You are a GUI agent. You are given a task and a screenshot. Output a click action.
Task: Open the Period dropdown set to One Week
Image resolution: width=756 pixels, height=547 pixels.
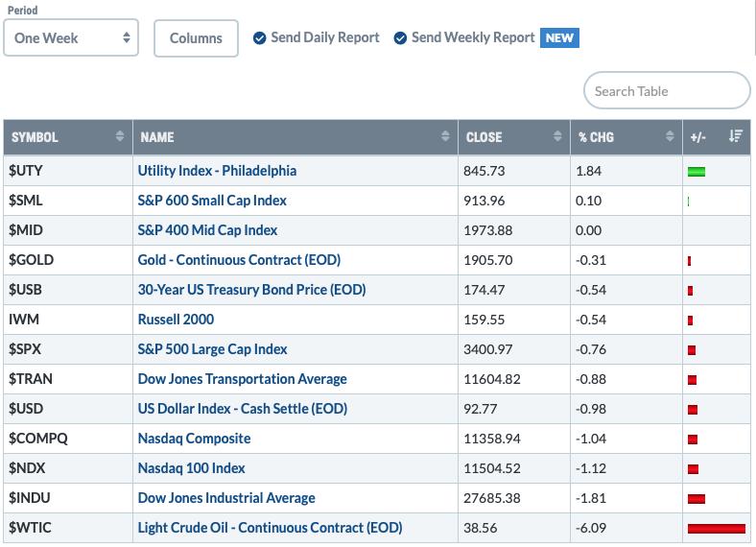click(71, 37)
